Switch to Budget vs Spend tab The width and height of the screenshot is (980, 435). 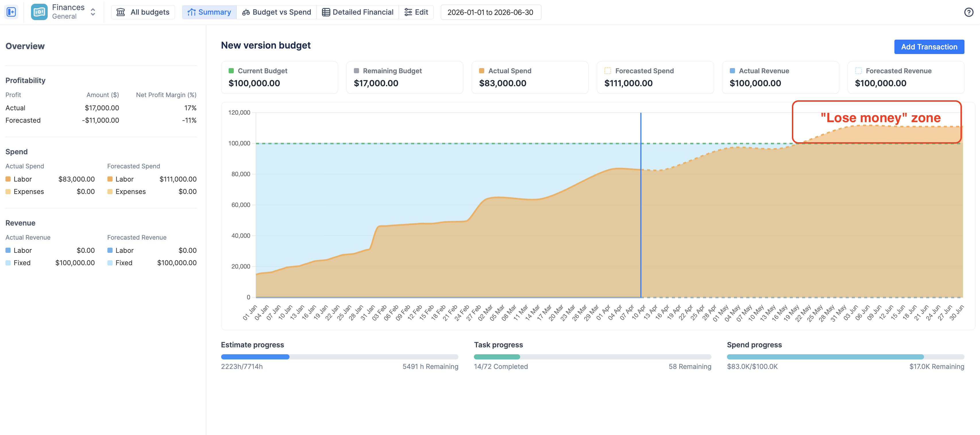(x=281, y=12)
